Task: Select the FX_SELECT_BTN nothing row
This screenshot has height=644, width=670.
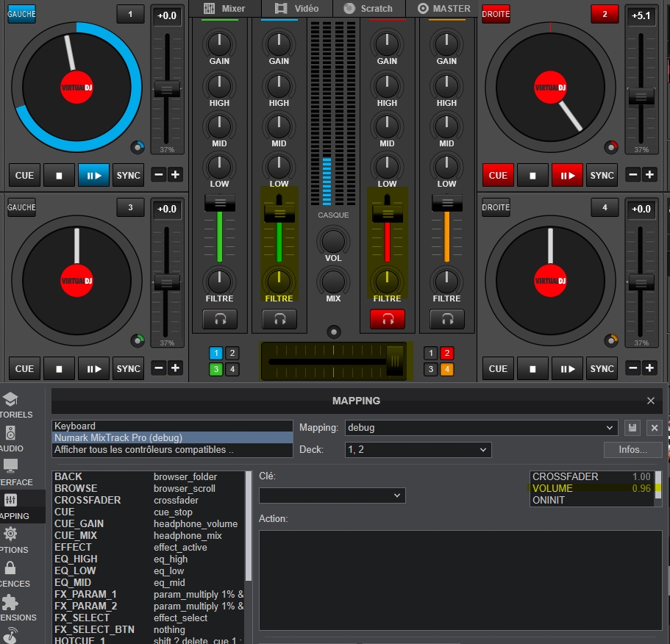Action: click(149, 629)
